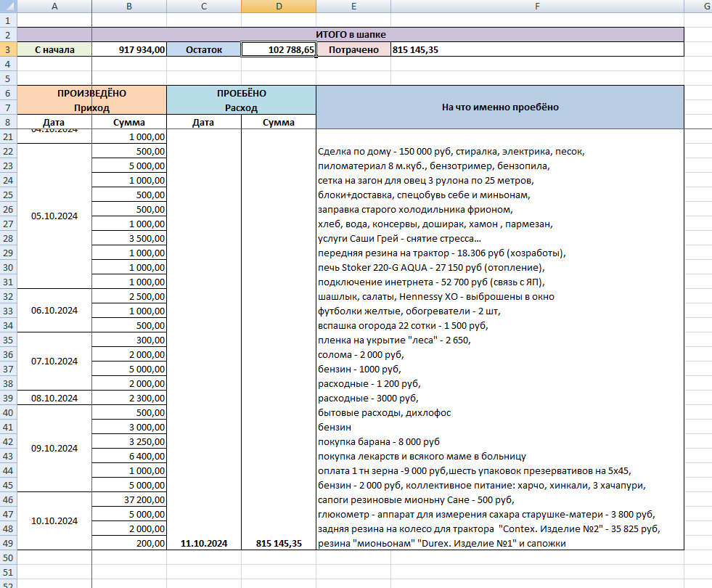This screenshot has width=712, height=588.
Task: Select the expense date 11.10.2024
Action: [204, 543]
